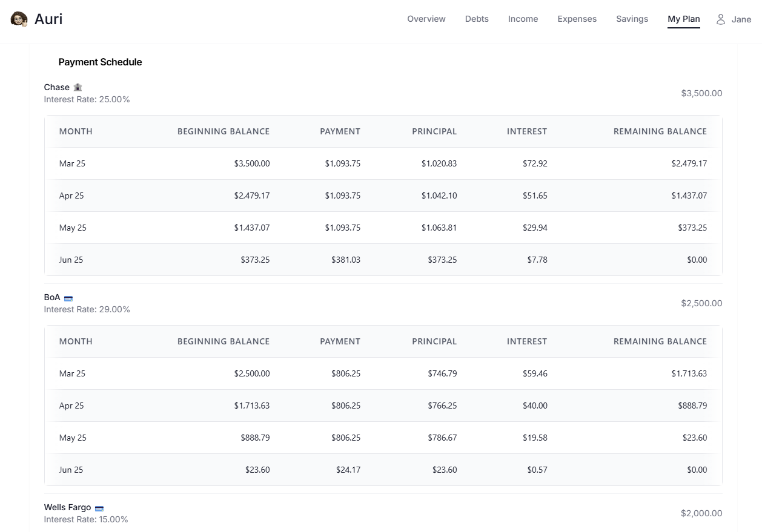Image resolution: width=762 pixels, height=532 pixels.
Task: Go to the Income page
Action: click(523, 19)
